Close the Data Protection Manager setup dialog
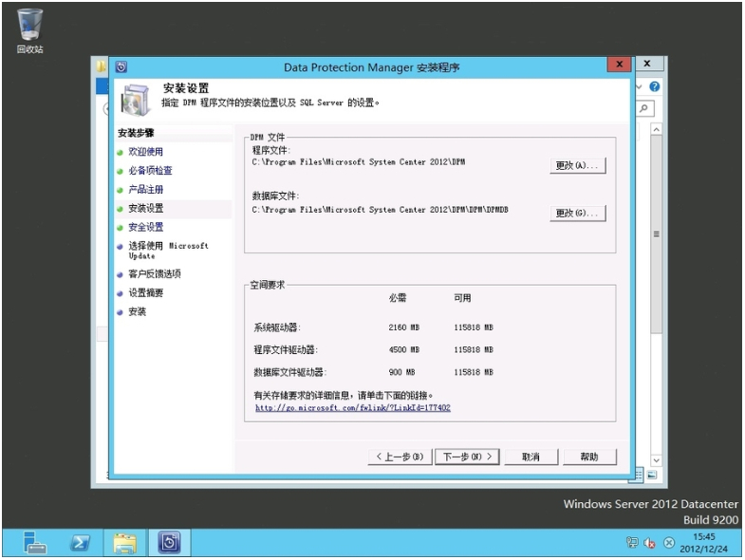The height and width of the screenshot is (560, 745). coord(619,65)
